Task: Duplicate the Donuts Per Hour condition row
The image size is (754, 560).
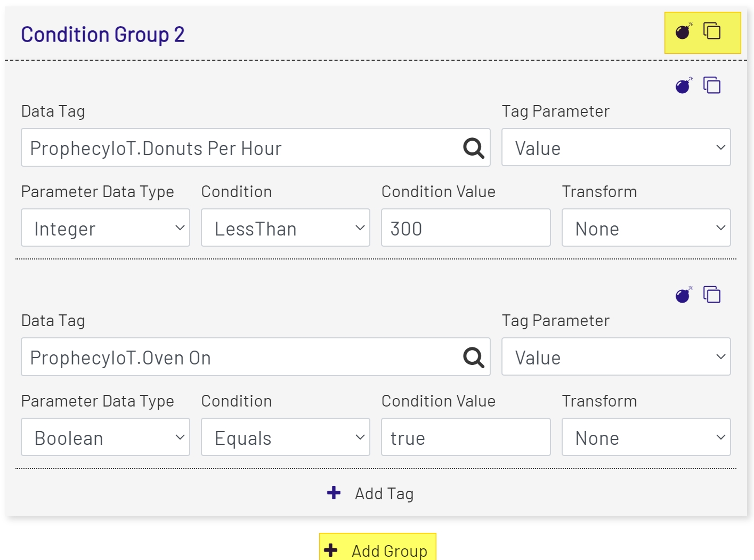Action: 712,85
